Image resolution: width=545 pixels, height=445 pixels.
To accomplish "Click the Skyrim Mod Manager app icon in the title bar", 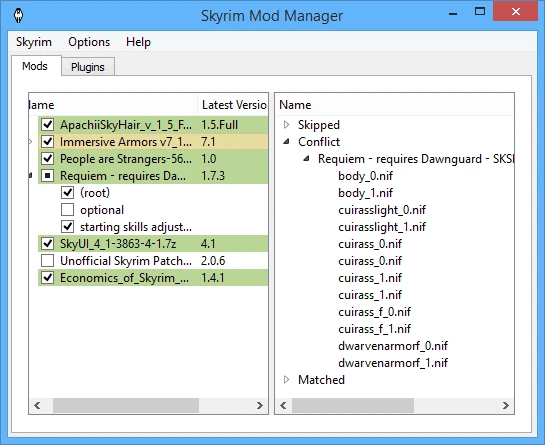I will [x=18, y=15].
